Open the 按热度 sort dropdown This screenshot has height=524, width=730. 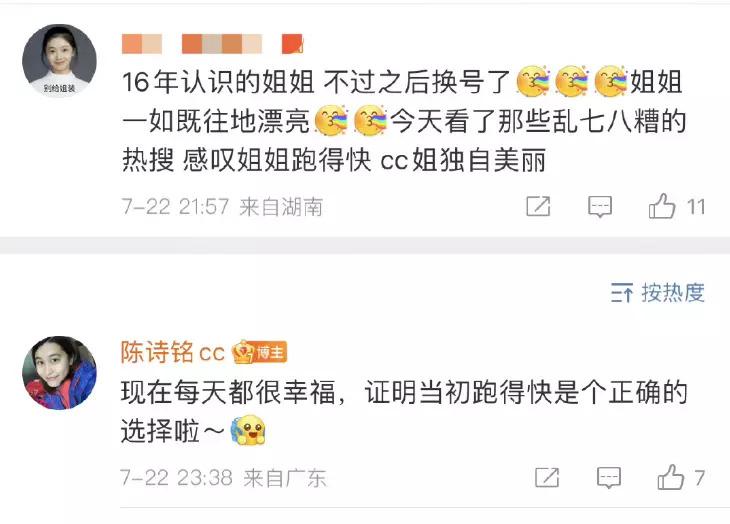click(658, 293)
